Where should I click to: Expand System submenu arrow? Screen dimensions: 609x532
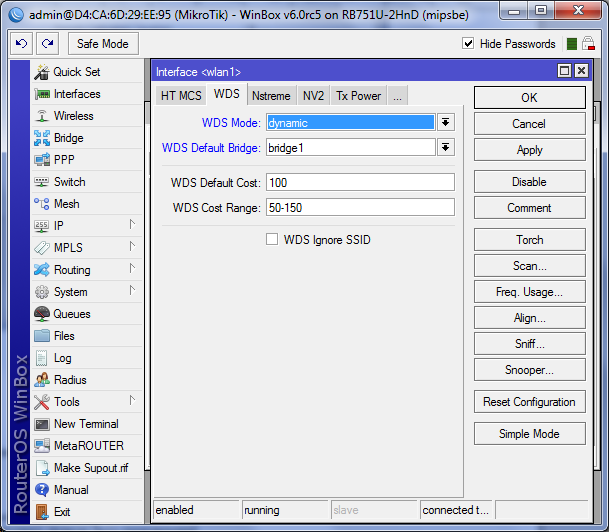(x=132, y=290)
